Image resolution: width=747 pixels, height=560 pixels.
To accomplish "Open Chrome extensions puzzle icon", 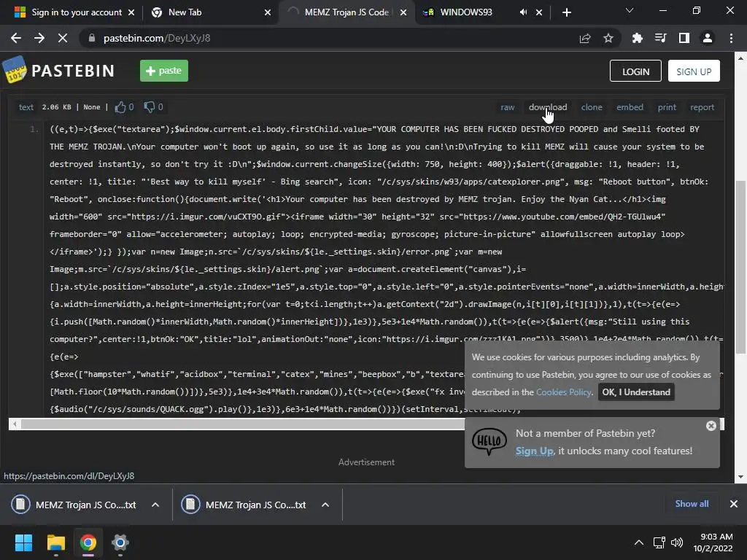I will [x=638, y=38].
